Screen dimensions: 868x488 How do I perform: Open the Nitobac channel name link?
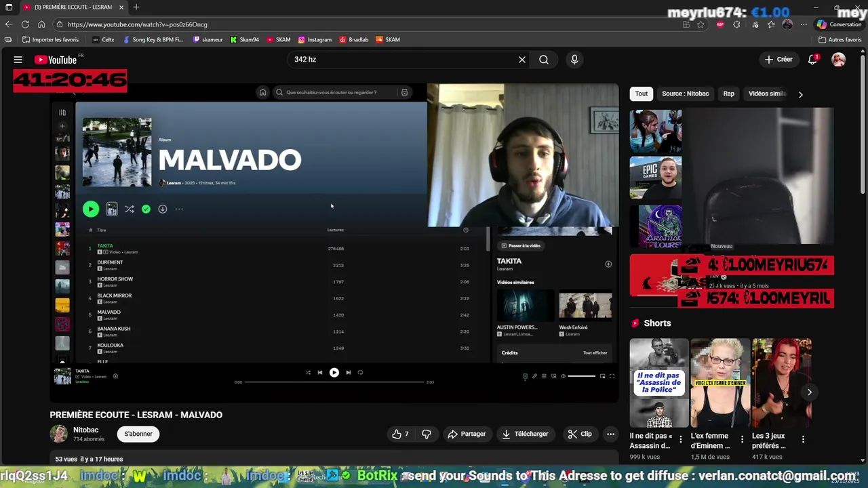(85, 430)
